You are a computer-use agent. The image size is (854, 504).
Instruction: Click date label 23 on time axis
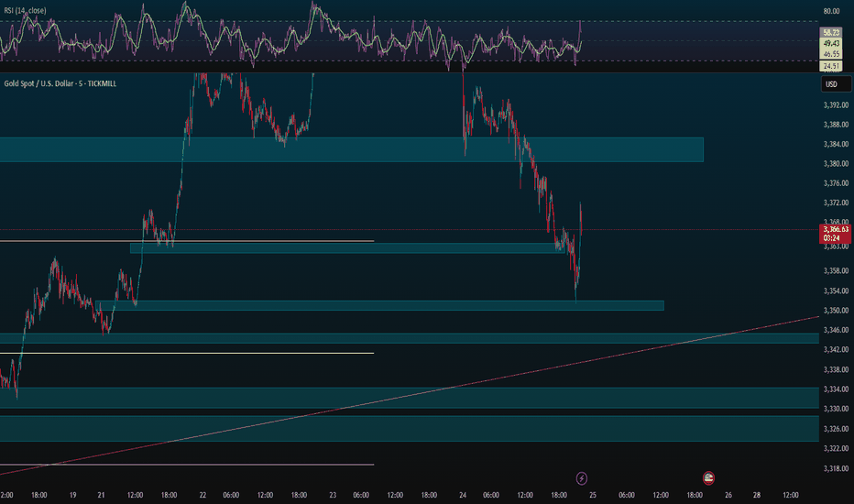coord(333,495)
